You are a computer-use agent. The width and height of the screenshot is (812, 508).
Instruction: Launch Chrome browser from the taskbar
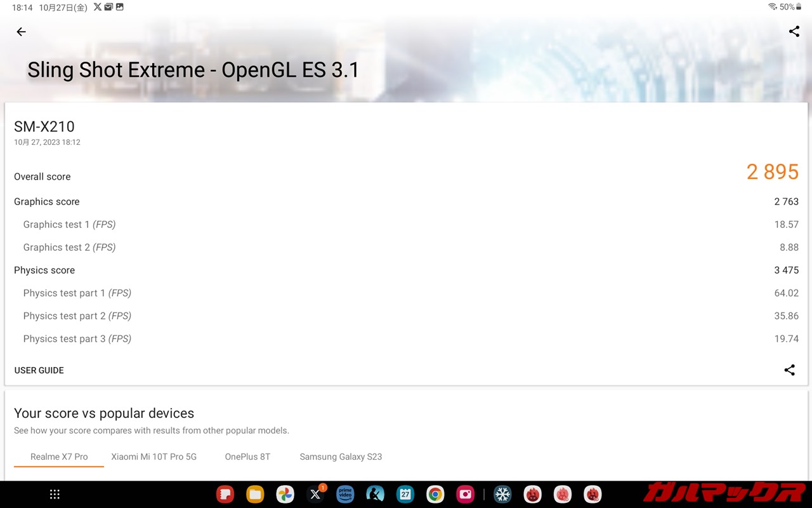click(435, 494)
